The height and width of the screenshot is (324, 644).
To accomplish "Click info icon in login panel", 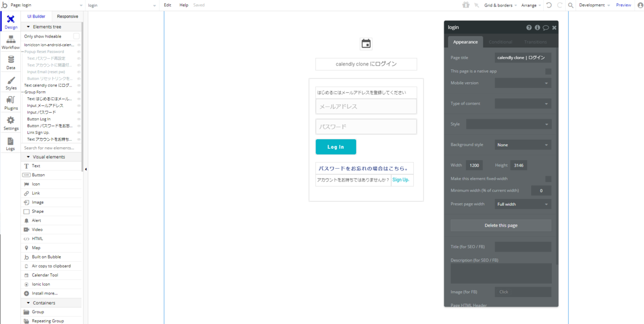I will pyautogui.click(x=537, y=27).
